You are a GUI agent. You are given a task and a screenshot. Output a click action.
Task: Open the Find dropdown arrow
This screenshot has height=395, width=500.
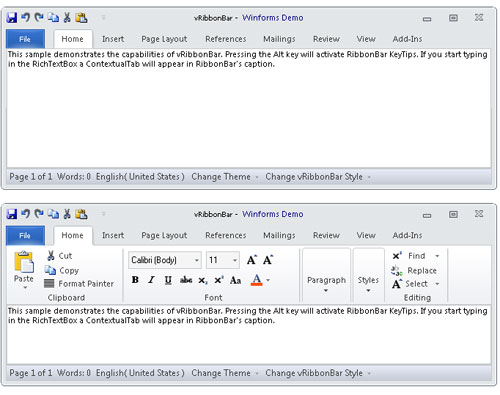click(437, 256)
